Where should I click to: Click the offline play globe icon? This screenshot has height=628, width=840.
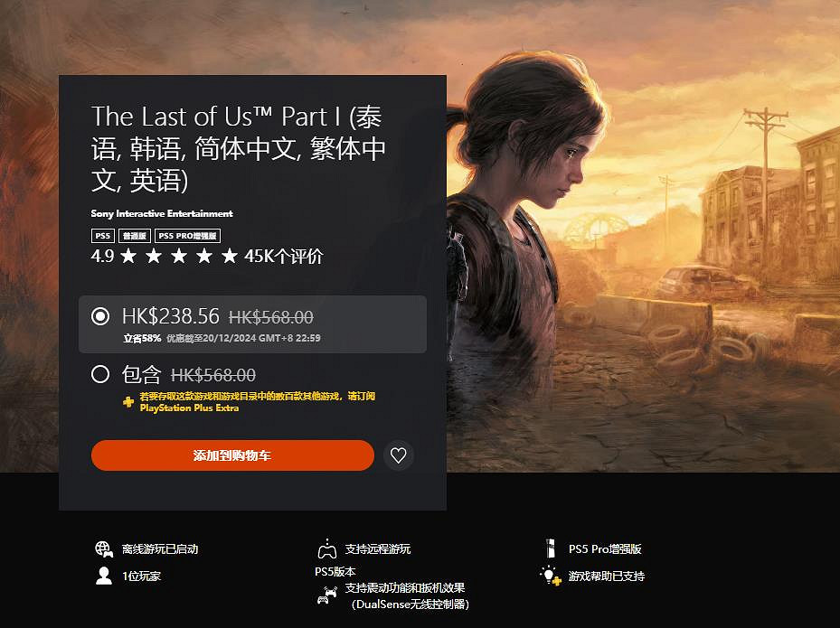coord(103,548)
